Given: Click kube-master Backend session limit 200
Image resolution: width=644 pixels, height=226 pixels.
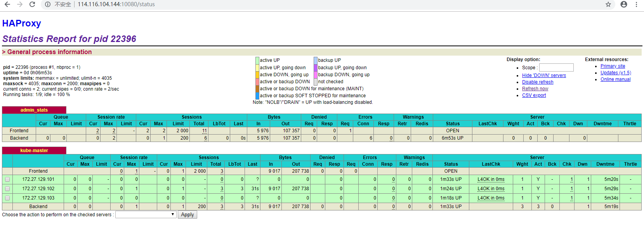Looking at the screenshot, I should [202, 207].
